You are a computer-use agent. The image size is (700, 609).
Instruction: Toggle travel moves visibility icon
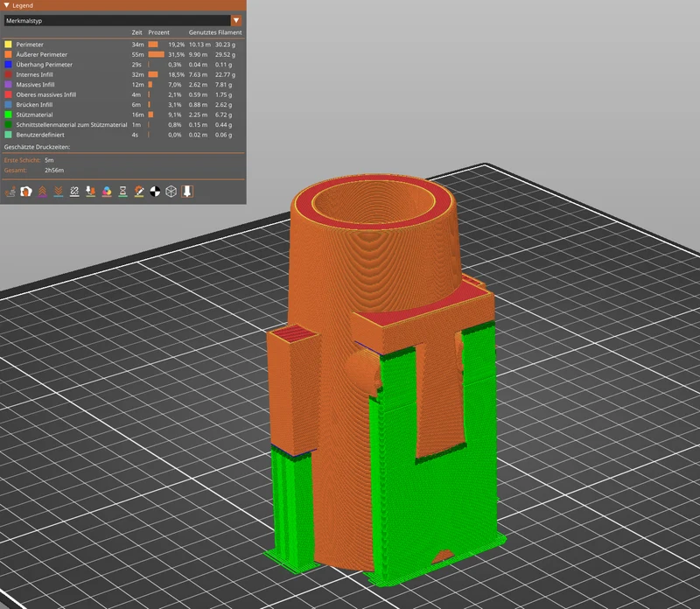pos(10,192)
